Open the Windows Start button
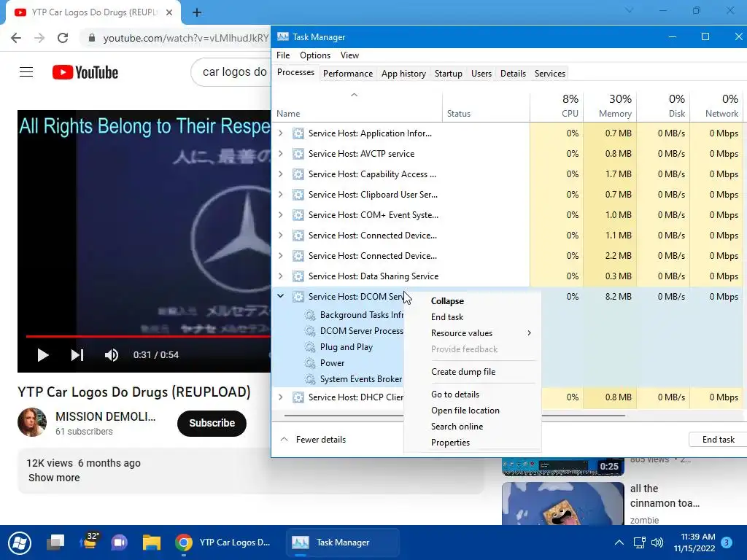Viewport: 747px width, 560px height. pyautogui.click(x=20, y=542)
